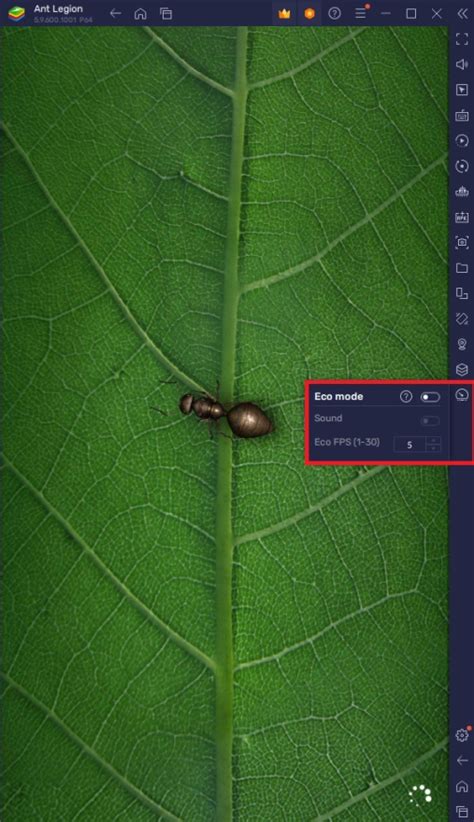Enter fullscreen mode from sidebar
The height and width of the screenshot is (822, 474).
[x=462, y=39]
